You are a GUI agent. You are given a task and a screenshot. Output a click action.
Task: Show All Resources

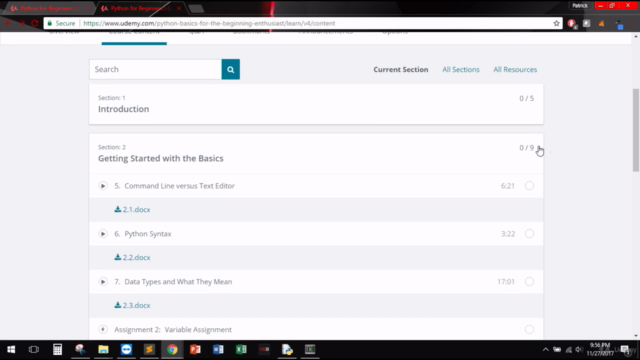pos(515,70)
